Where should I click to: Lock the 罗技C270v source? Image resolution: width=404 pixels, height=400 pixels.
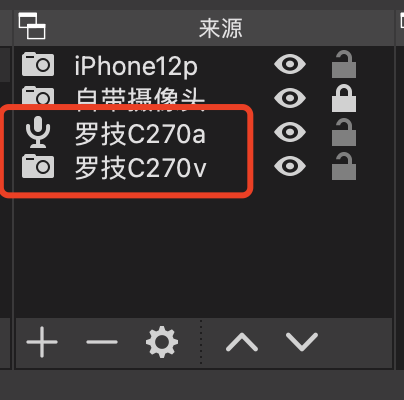tap(344, 166)
